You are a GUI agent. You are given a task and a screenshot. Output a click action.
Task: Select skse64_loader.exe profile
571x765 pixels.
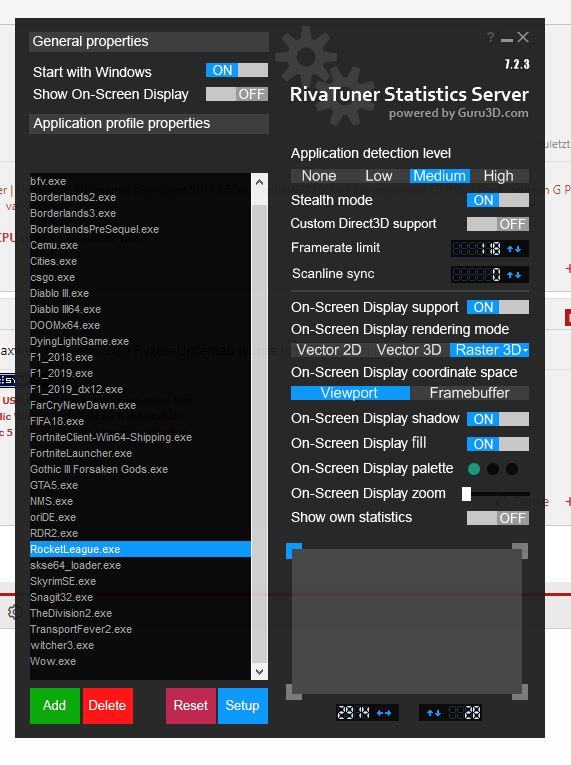(141, 565)
